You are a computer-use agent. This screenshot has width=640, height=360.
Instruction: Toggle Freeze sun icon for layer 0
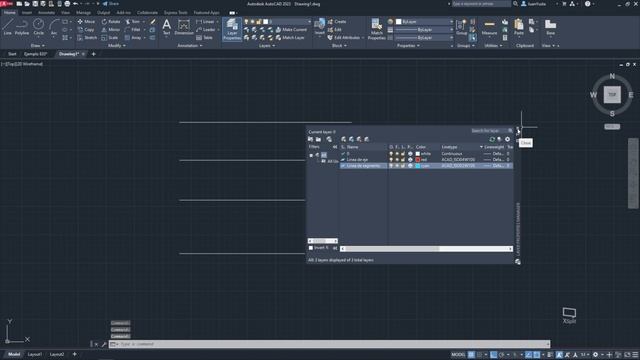point(397,154)
